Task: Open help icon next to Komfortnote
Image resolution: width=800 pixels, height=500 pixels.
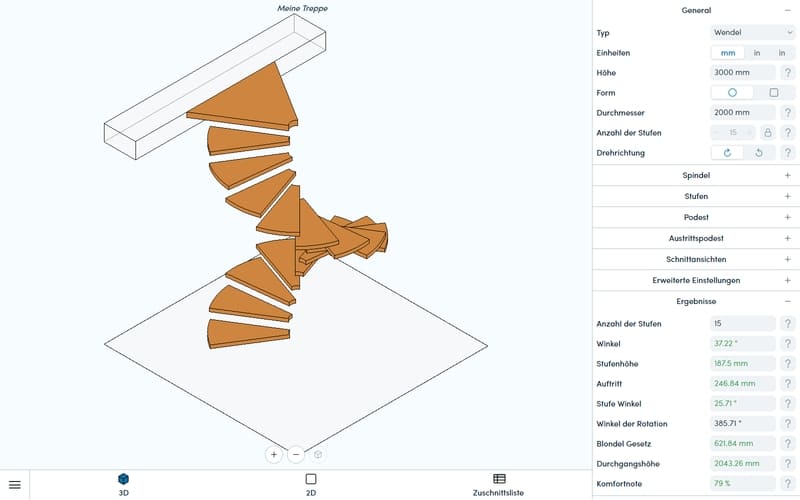Action: click(788, 483)
